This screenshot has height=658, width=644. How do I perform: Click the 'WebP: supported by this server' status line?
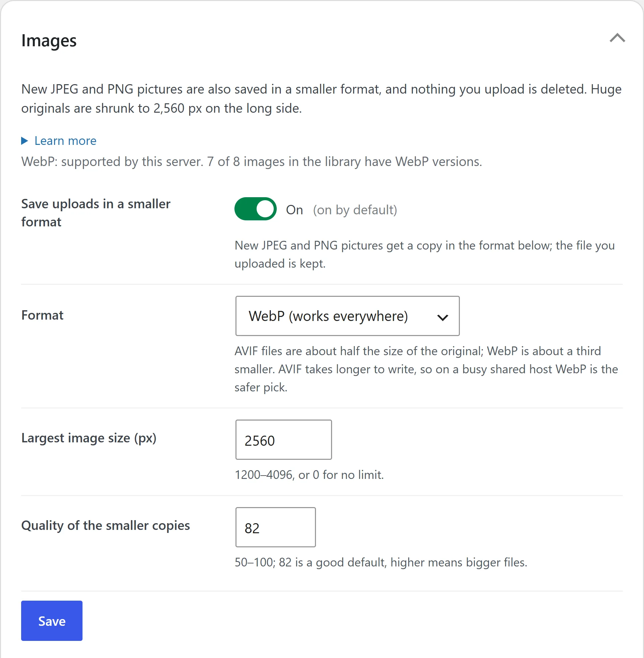pyautogui.click(x=252, y=162)
